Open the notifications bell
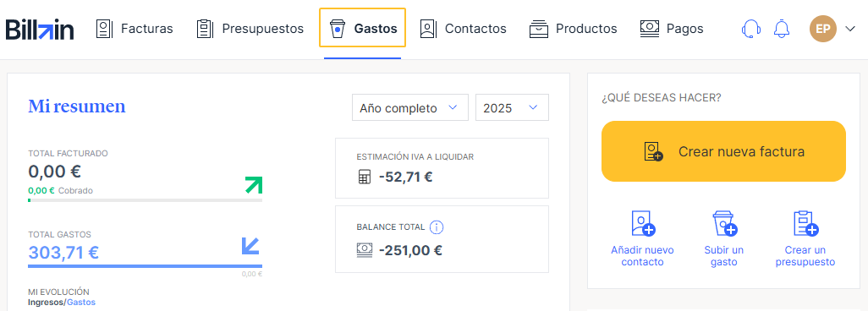 tap(782, 28)
